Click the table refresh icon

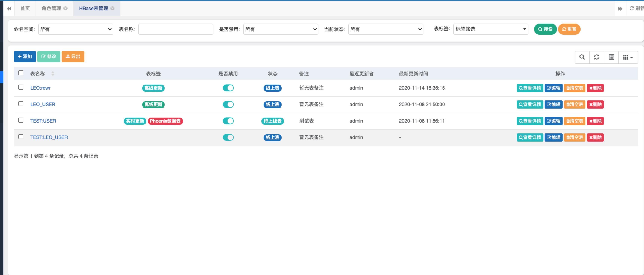click(597, 57)
